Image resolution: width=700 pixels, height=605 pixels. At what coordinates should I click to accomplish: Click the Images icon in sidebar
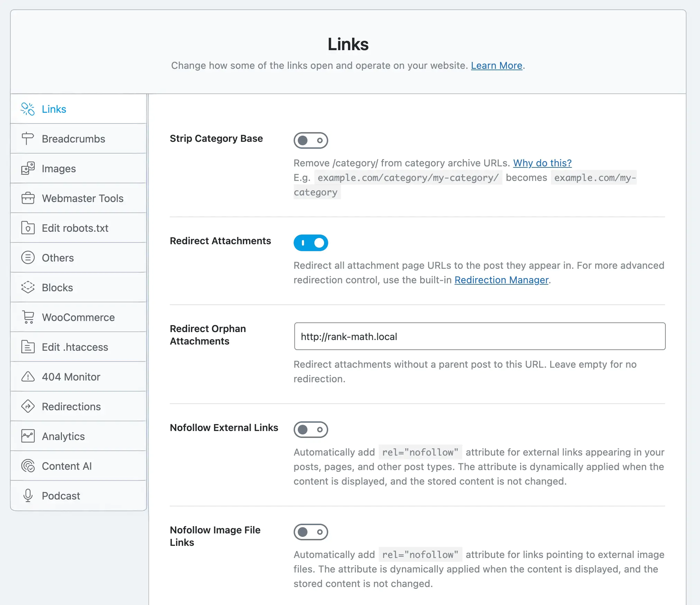(28, 168)
